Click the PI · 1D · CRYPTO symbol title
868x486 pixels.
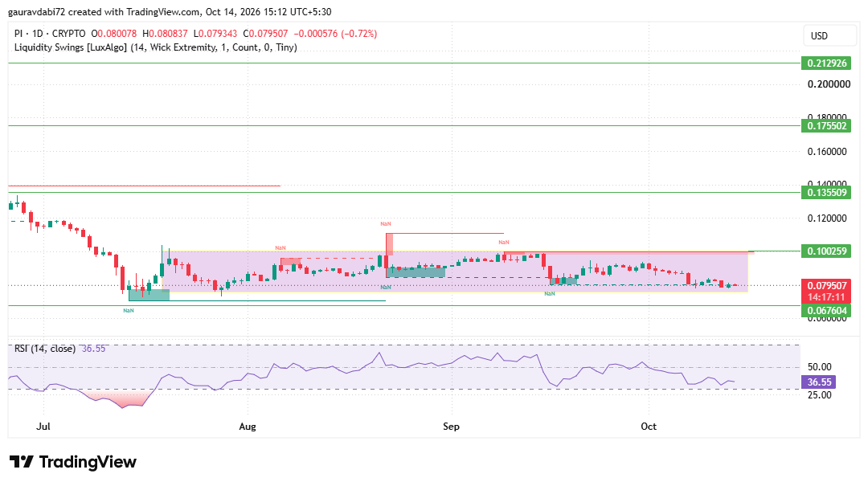click(50, 34)
